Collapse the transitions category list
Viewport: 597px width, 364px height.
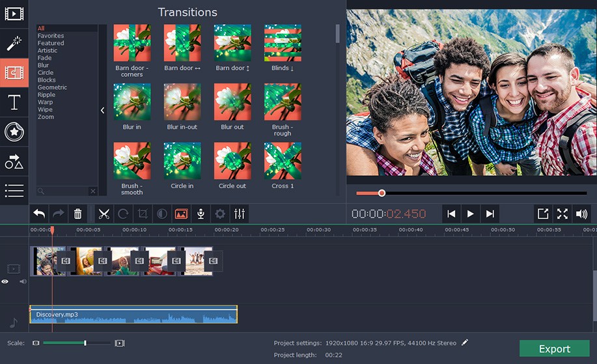coord(102,111)
